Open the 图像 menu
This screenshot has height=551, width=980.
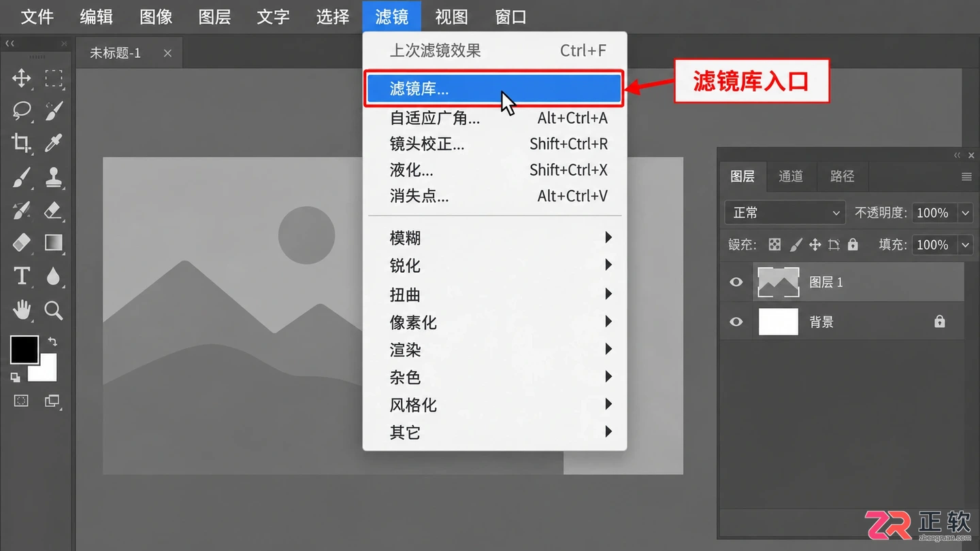point(156,17)
